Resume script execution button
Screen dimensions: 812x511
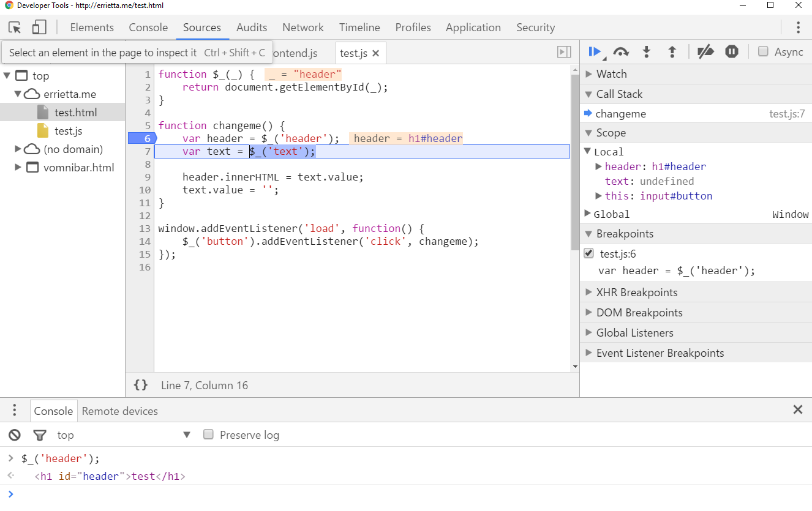point(595,52)
